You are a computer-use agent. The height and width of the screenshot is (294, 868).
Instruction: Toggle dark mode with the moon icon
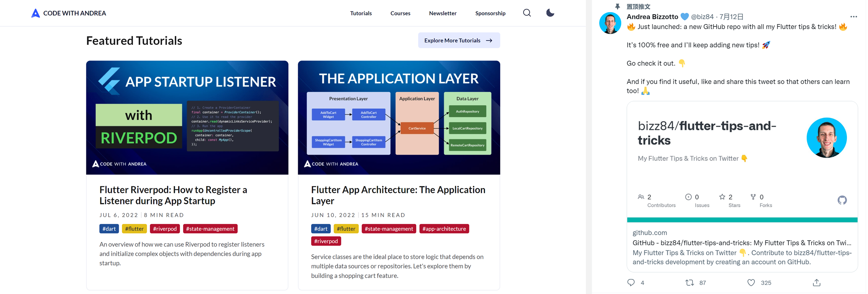[x=550, y=13]
